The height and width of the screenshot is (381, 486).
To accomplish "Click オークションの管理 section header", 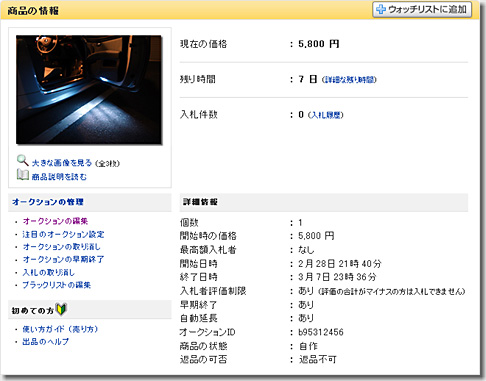I will (48, 202).
